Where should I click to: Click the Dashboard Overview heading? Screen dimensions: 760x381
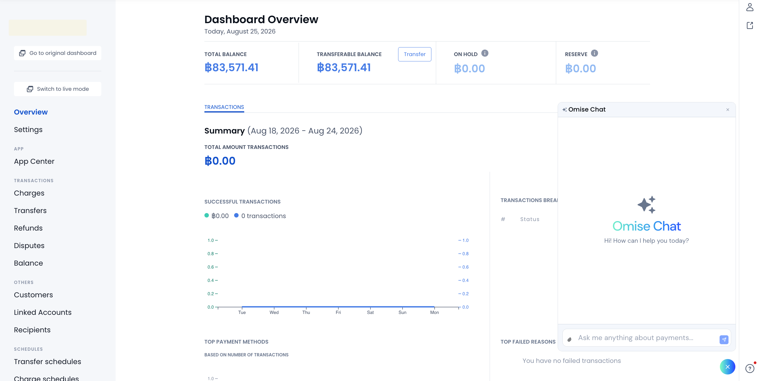(261, 19)
